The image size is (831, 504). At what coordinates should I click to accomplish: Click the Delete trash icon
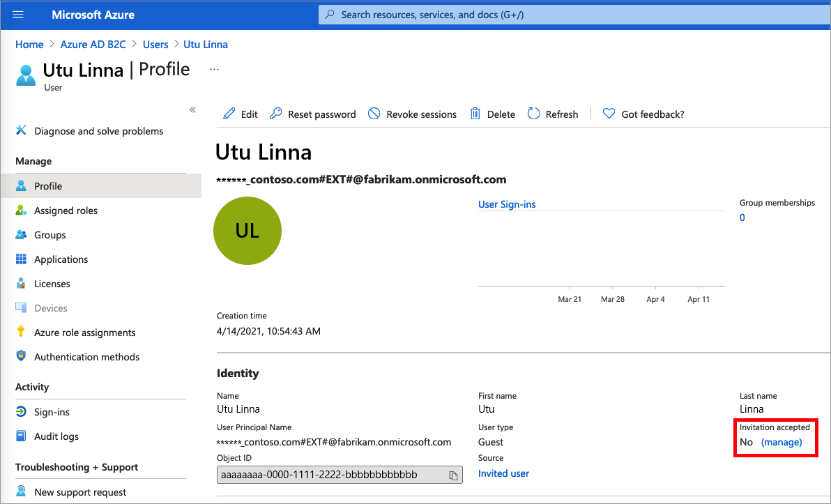(475, 114)
